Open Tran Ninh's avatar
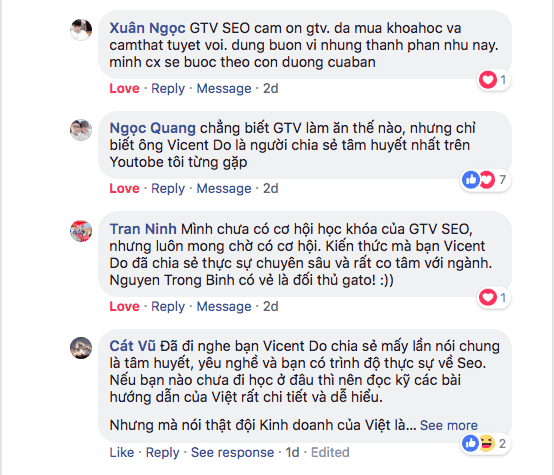Viewport: 554px width, 475px height. [x=81, y=231]
